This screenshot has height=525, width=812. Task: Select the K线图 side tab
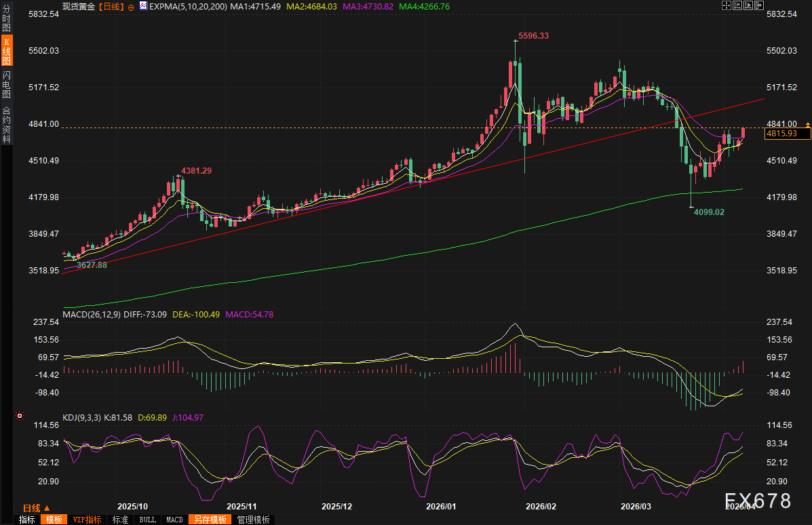7,51
